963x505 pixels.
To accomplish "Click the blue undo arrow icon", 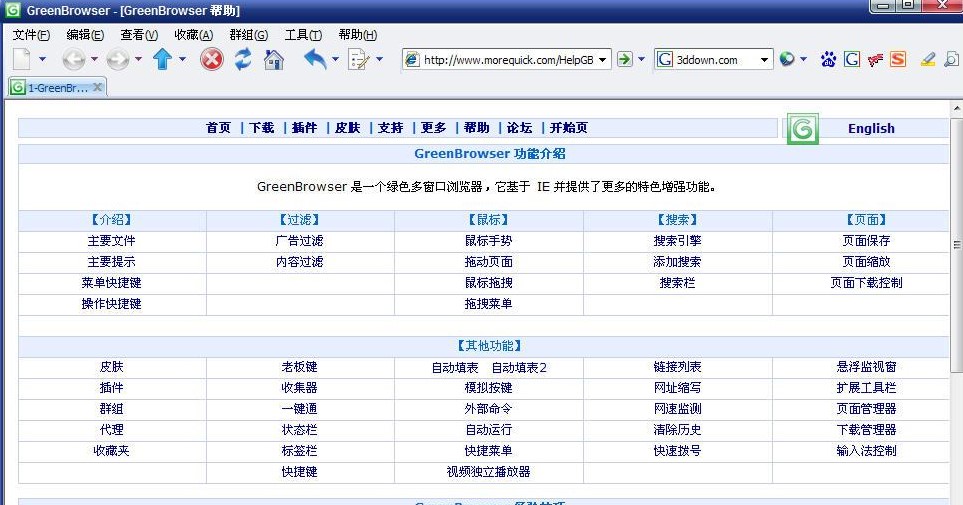I will [x=316, y=59].
